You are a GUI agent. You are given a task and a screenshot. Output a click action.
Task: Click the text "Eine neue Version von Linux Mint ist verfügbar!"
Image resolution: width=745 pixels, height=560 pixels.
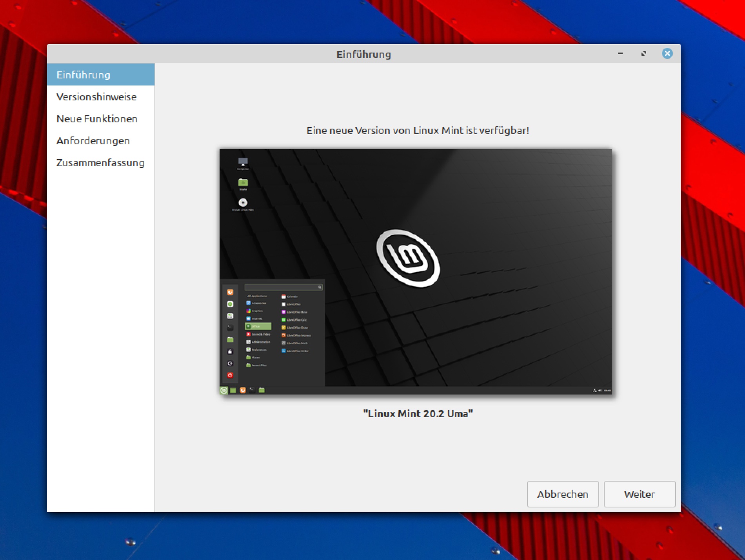(x=418, y=131)
